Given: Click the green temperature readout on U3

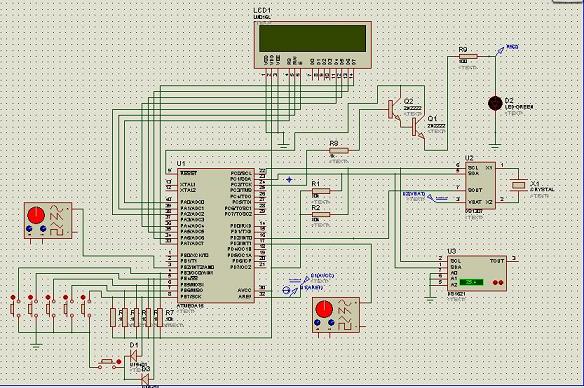Looking at the screenshot, I should (x=471, y=282).
